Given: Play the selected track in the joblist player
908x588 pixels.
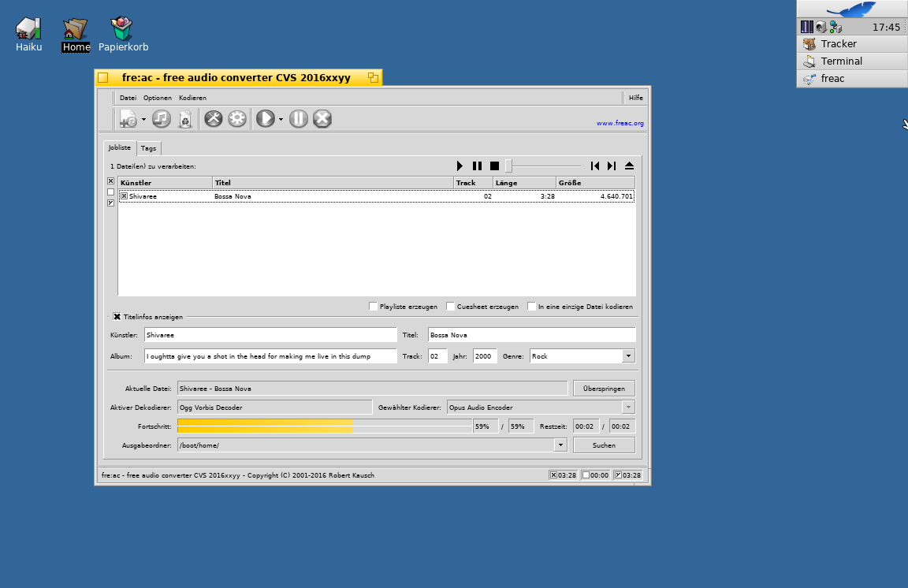Looking at the screenshot, I should pos(460,166).
